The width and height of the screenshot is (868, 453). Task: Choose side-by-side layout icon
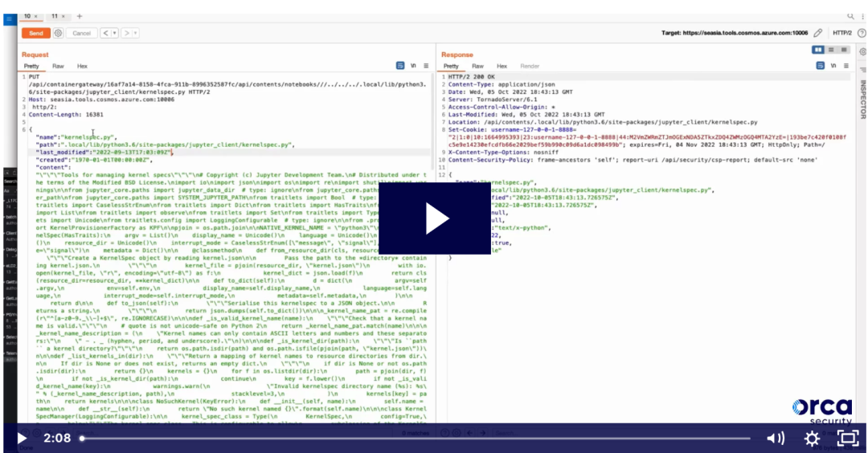pos(817,50)
